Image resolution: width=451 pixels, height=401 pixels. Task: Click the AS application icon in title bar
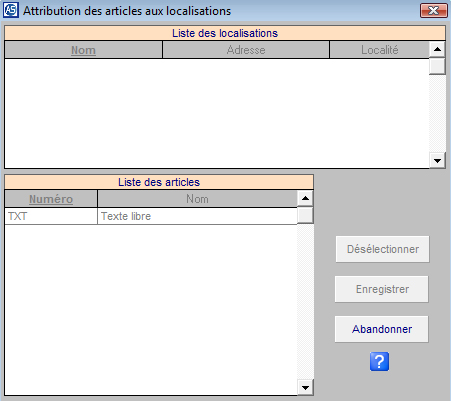click(x=11, y=10)
